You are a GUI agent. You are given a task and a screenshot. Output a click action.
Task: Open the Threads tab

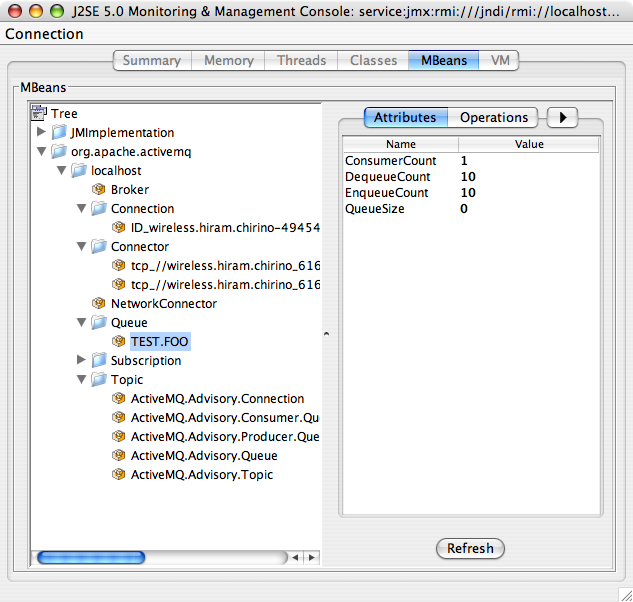(x=301, y=61)
